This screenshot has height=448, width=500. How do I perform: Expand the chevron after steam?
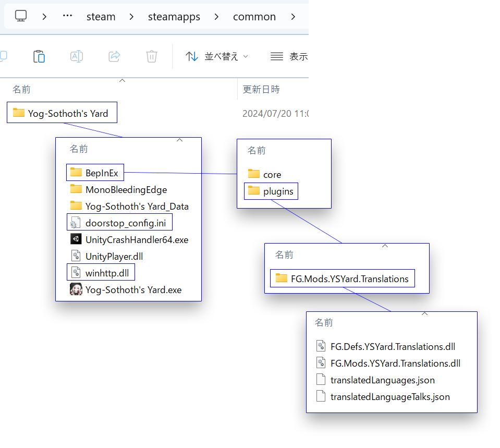[x=131, y=17]
